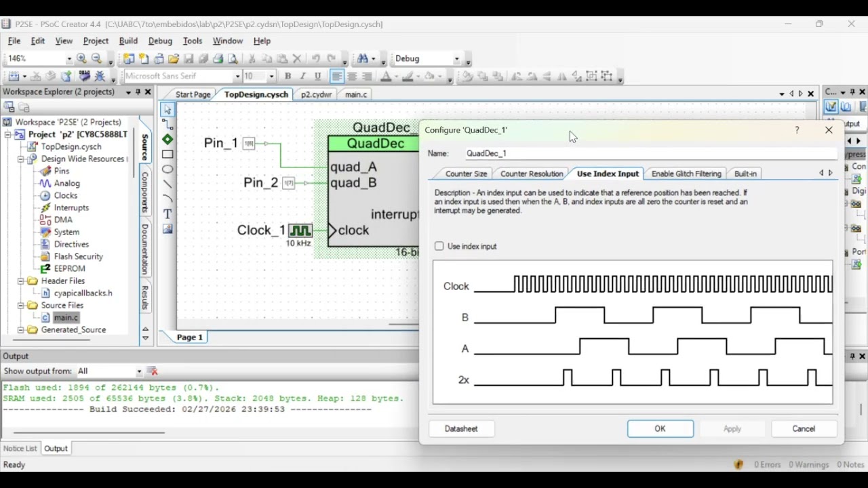Select cyapicallbacks.h header file
The width and height of the screenshot is (868, 488).
[x=83, y=293]
